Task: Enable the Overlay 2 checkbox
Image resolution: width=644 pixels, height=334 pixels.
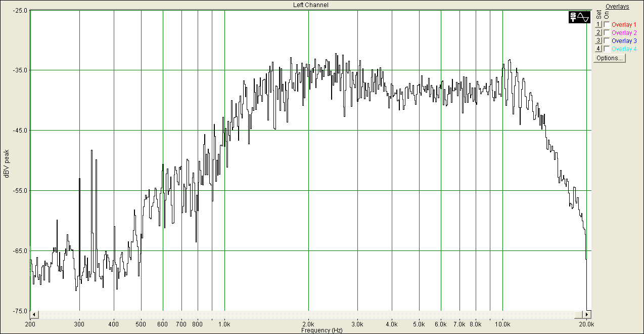Action: 607,32
